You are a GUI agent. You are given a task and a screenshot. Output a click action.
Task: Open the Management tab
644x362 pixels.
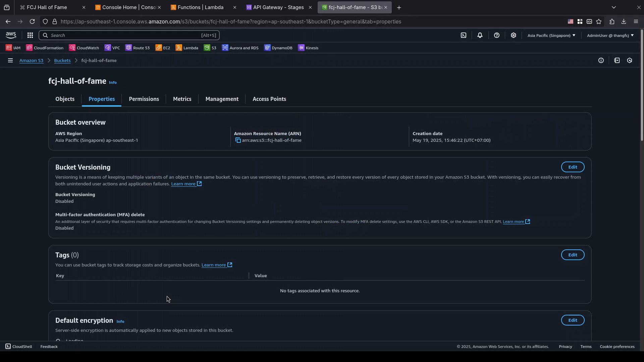[x=222, y=99]
